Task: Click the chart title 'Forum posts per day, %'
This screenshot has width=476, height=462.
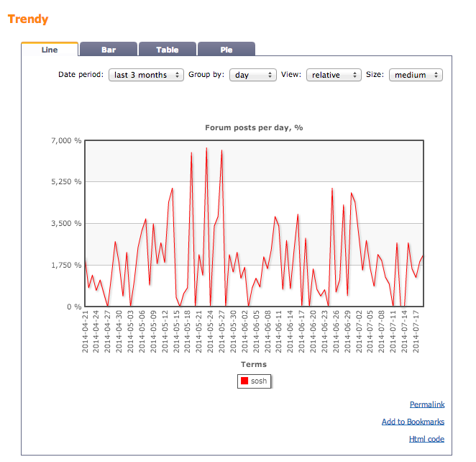Action: pyautogui.click(x=254, y=127)
